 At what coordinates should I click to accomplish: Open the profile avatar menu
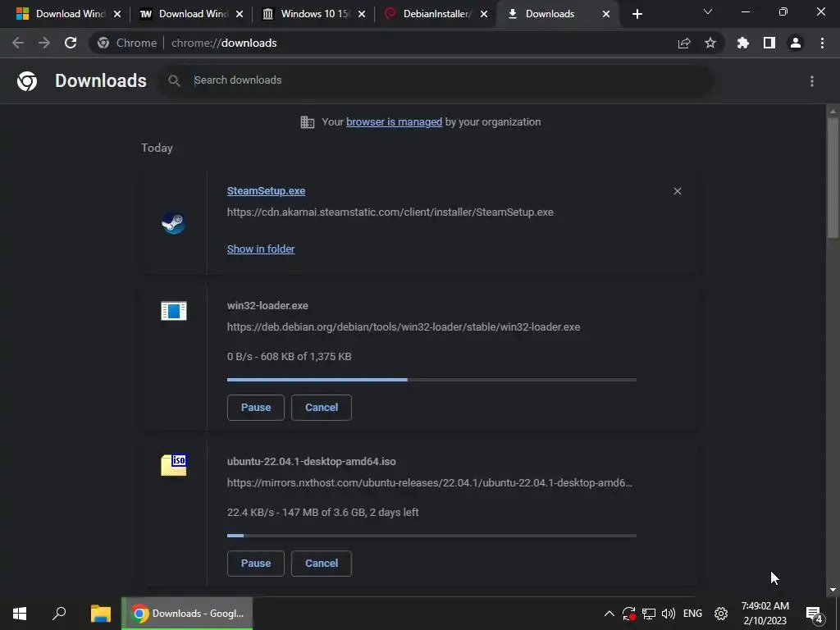point(796,43)
